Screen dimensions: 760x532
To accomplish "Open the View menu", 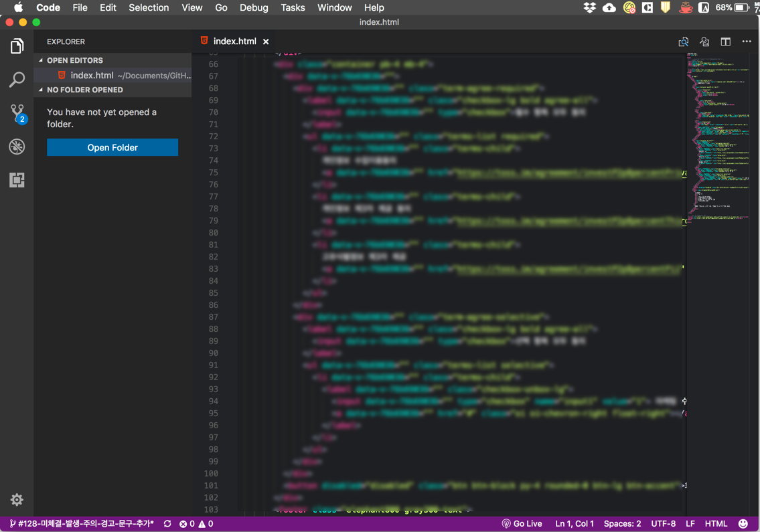I will click(192, 7).
